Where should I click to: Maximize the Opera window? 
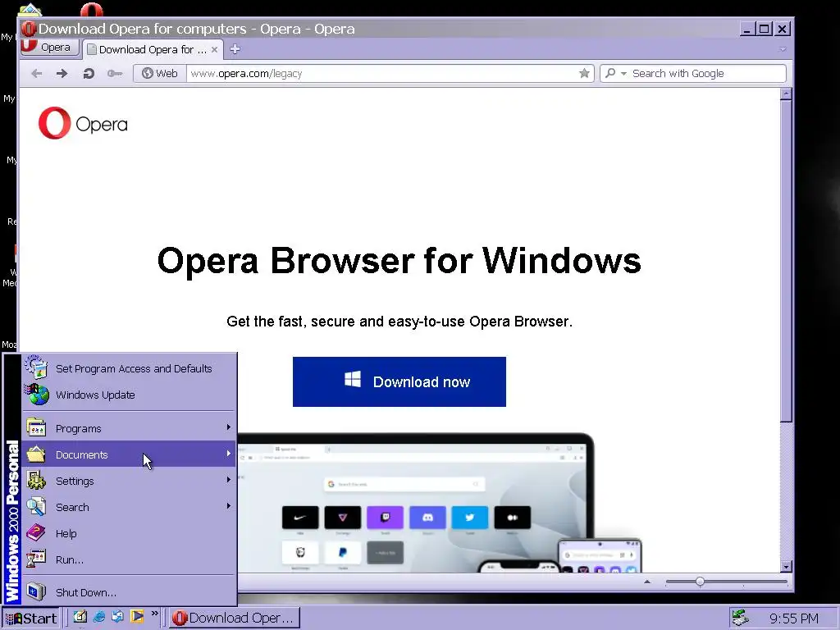pos(765,29)
